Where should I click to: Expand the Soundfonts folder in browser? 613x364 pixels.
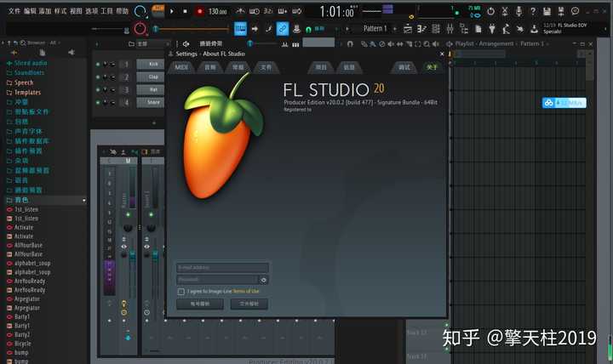[x=26, y=72]
